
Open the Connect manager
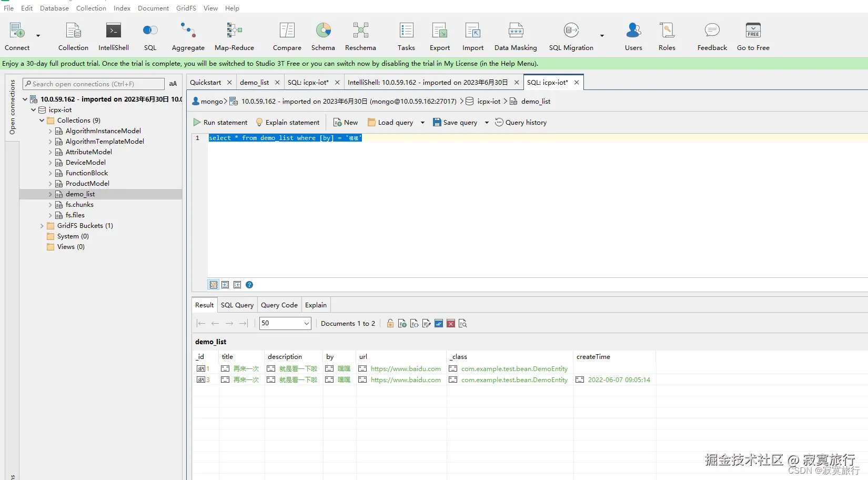[x=17, y=36]
